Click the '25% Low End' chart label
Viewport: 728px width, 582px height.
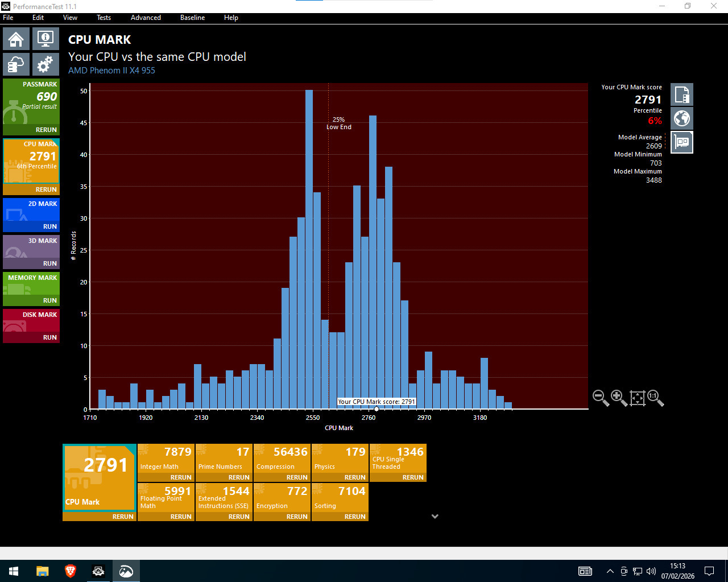[339, 123]
